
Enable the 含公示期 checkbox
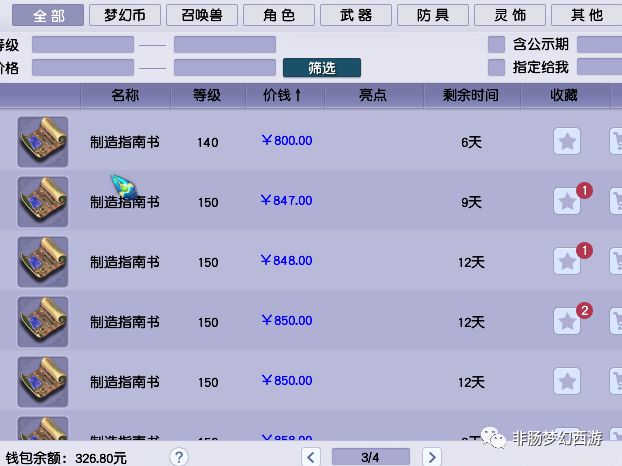[x=496, y=44]
